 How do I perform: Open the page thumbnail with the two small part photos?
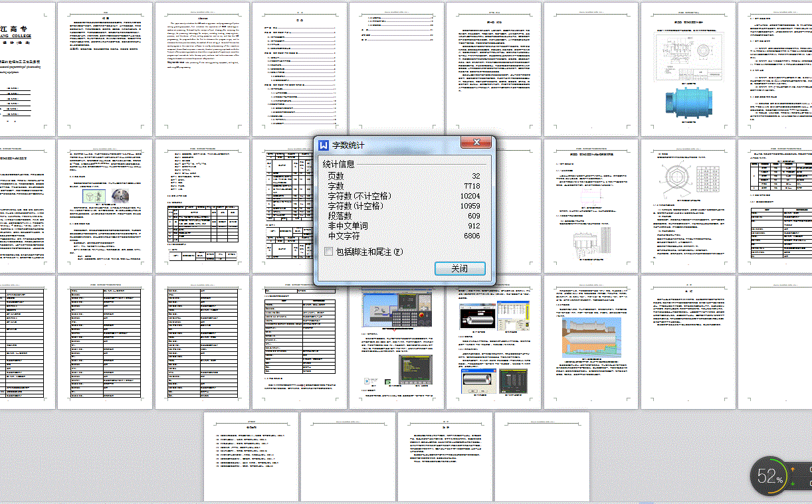pos(105,206)
